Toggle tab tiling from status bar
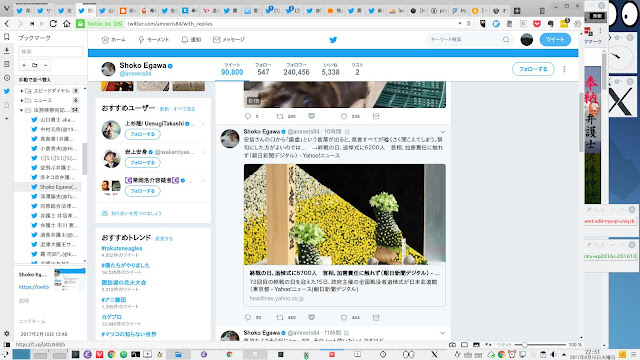 tap(464, 345)
